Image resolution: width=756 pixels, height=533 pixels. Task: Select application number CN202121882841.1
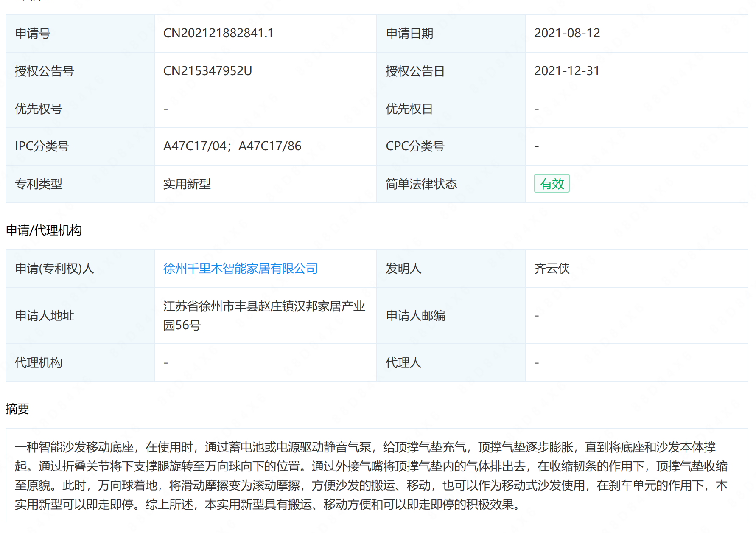(218, 33)
